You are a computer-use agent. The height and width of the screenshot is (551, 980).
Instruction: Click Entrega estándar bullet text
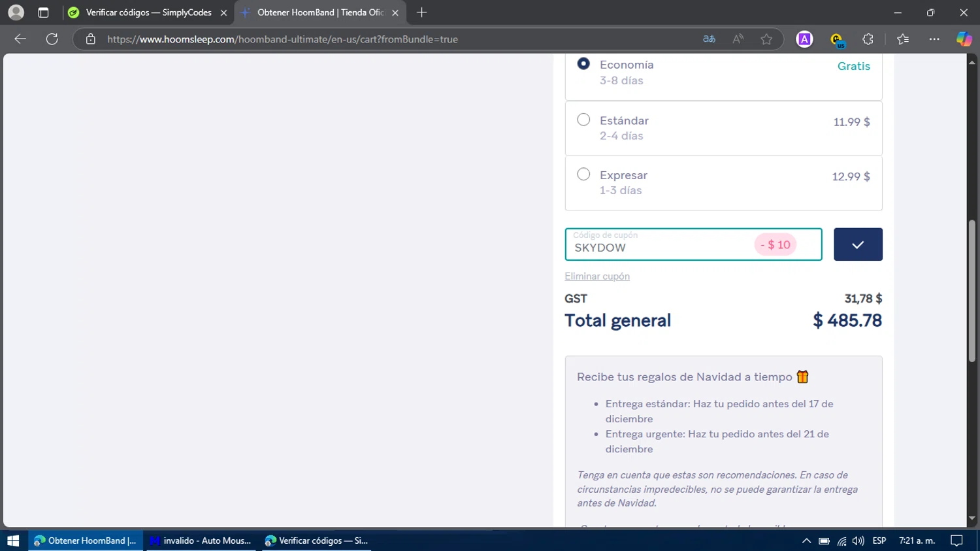point(719,411)
